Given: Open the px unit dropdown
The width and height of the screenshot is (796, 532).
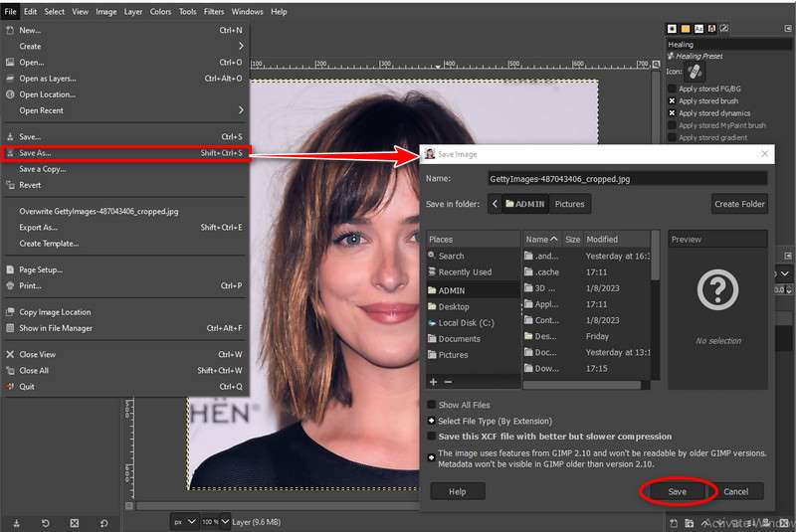Looking at the screenshot, I should pyautogui.click(x=185, y=521).
